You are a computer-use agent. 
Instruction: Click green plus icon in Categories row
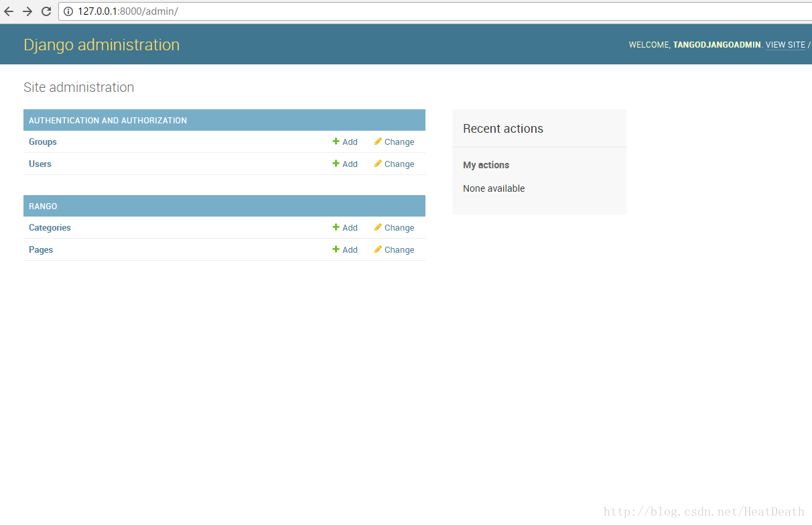point(336,227)
